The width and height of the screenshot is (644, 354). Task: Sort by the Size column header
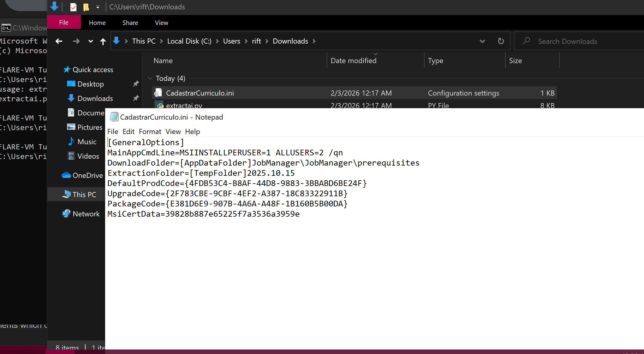coord(515,61)
